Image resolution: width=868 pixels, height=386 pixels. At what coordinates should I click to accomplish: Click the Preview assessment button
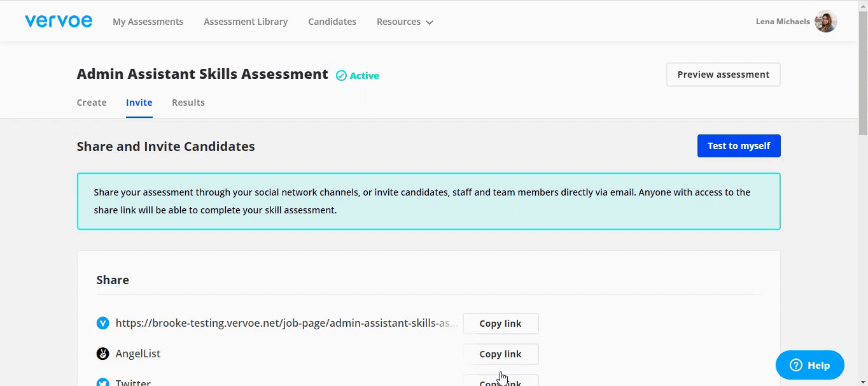click(x=723, y=75)
